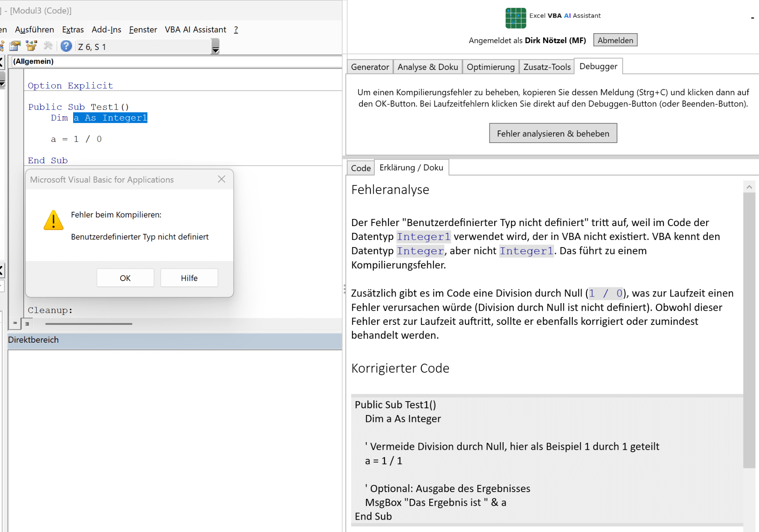Open the Ausführen menu
The image size is (759, 532).
click(34, 30)
